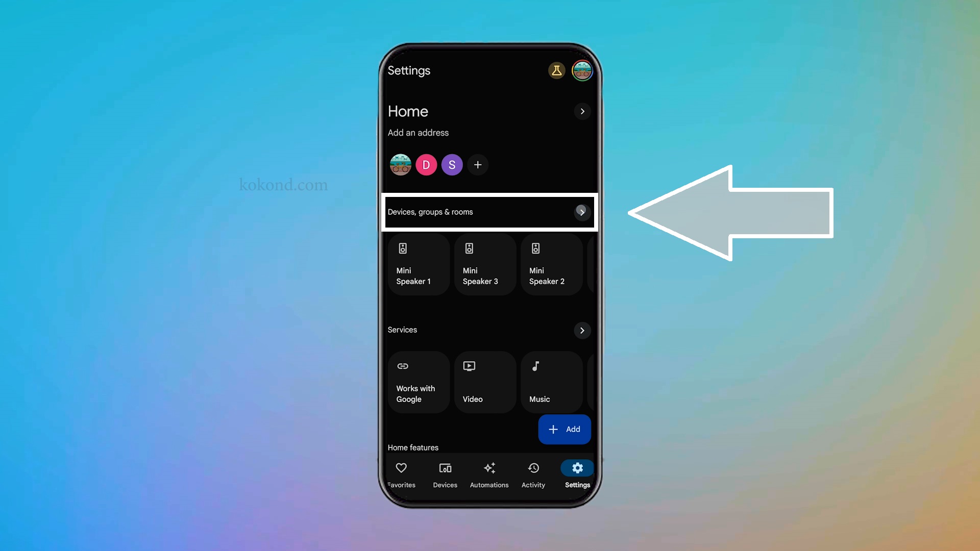Screen dimensions: 980x551
Task: Expand the Services section
Action: (x=581, y=330)
